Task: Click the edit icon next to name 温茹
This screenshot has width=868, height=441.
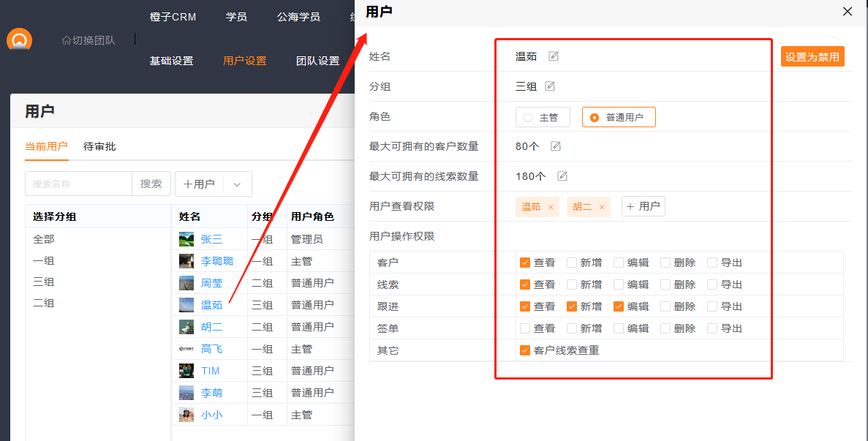Action: [x=554, y=56]
